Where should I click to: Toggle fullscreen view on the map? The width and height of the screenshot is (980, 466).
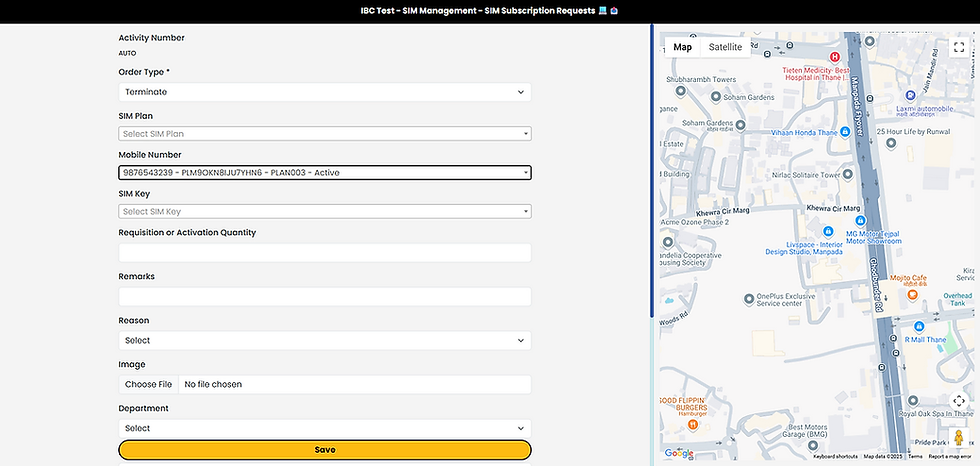[x=959, y=47]
